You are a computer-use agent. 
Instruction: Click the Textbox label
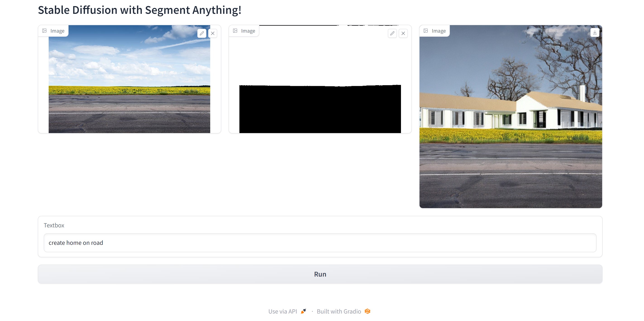[54, 225]
